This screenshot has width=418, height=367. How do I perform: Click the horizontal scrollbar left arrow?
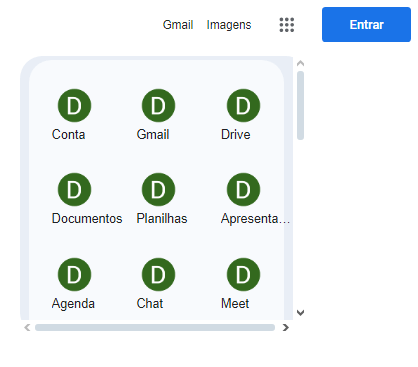point(27,328)
